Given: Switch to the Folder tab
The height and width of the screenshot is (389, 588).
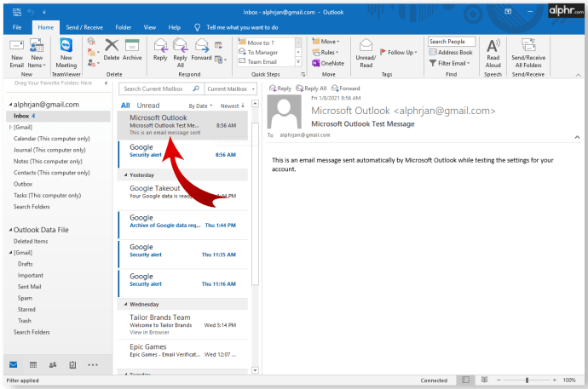Looking at the screenshot, I should click(x=124, y=27).
